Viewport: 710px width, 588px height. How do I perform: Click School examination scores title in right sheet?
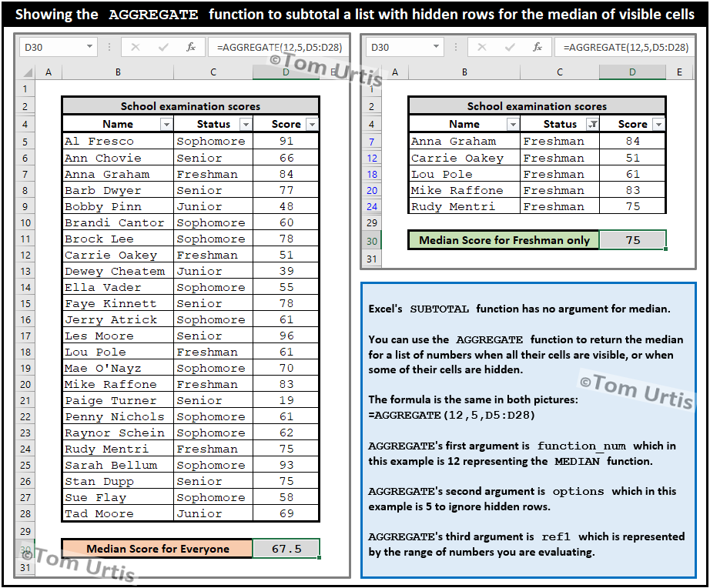pyautogui.click(x=537, y=106)
